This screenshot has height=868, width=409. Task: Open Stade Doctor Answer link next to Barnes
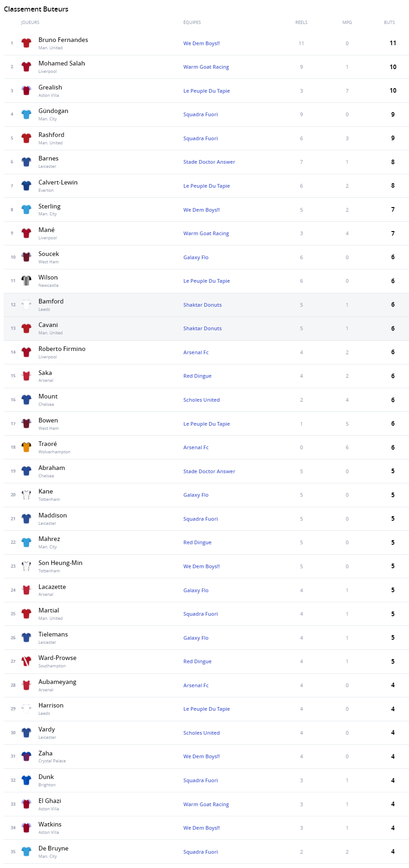point(209,162)
